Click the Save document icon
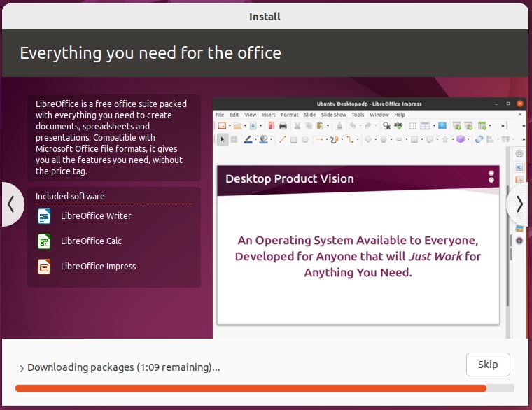The height and width of the screenshot is (410, 532). (253, 126)
